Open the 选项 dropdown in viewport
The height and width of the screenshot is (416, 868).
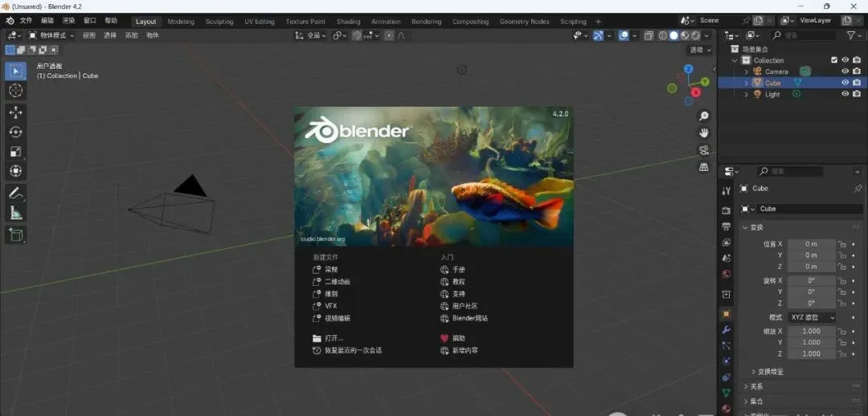[700, 50]
